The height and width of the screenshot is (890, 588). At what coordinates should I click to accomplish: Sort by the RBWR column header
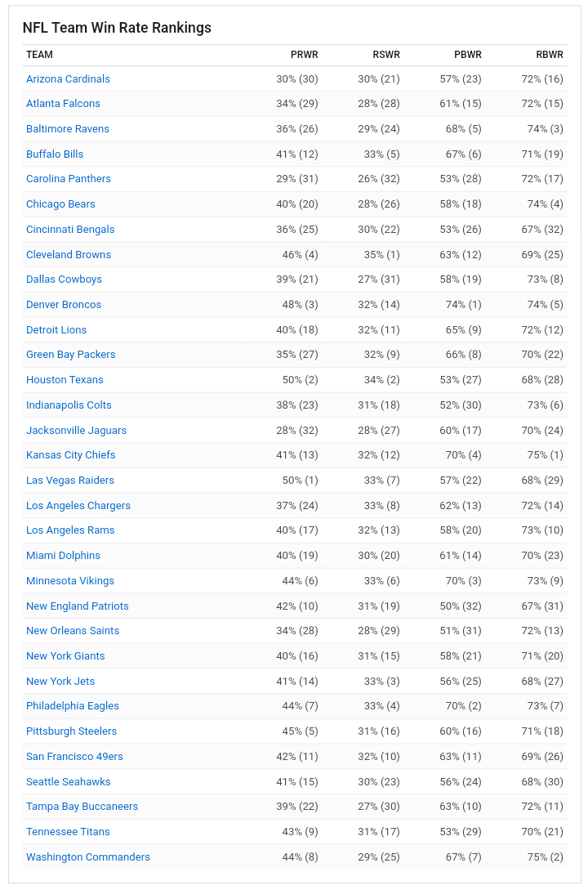point(550,55)
